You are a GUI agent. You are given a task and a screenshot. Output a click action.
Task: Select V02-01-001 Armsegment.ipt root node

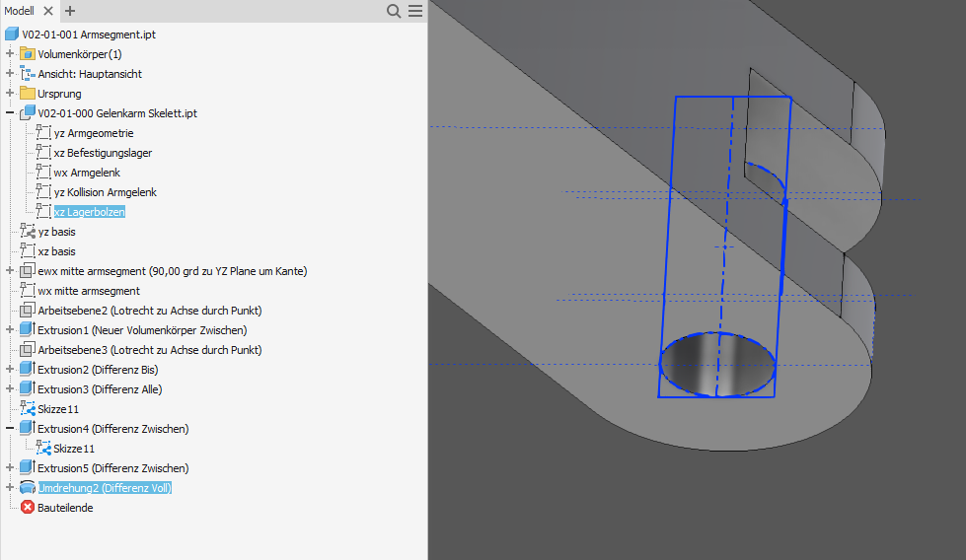[89, 35]
